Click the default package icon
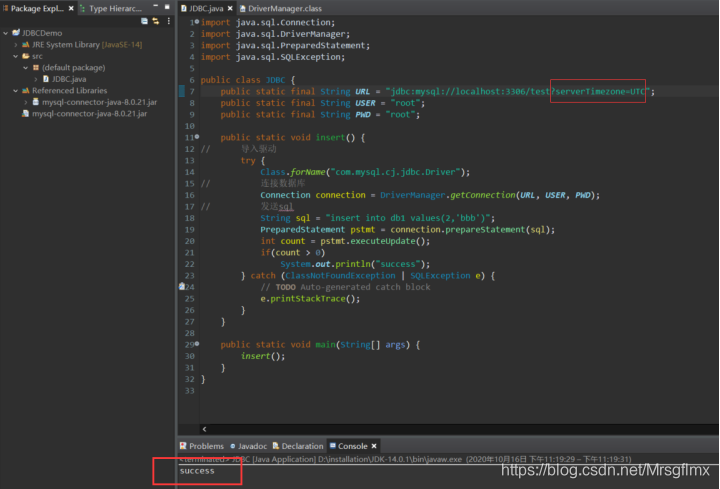The image size is (720, 489). click(36, 67)
